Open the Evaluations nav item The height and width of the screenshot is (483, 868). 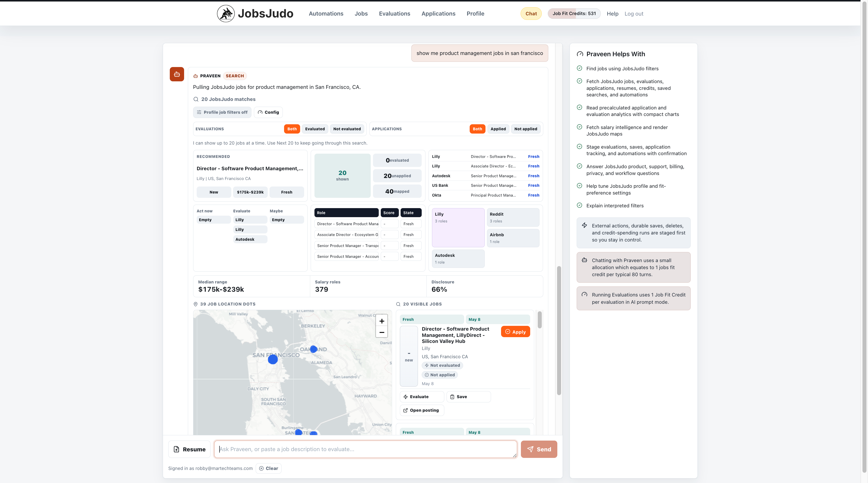[x=395, y=14]
